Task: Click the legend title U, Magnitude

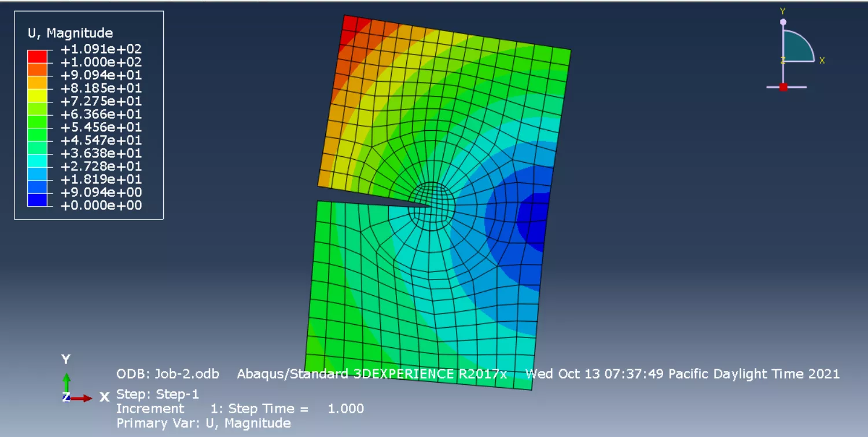Action: (x=70, y=33)
